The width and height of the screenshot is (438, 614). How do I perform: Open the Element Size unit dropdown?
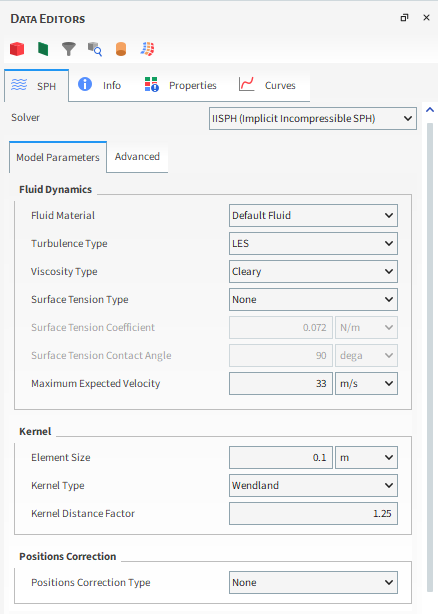click(366, 457)
